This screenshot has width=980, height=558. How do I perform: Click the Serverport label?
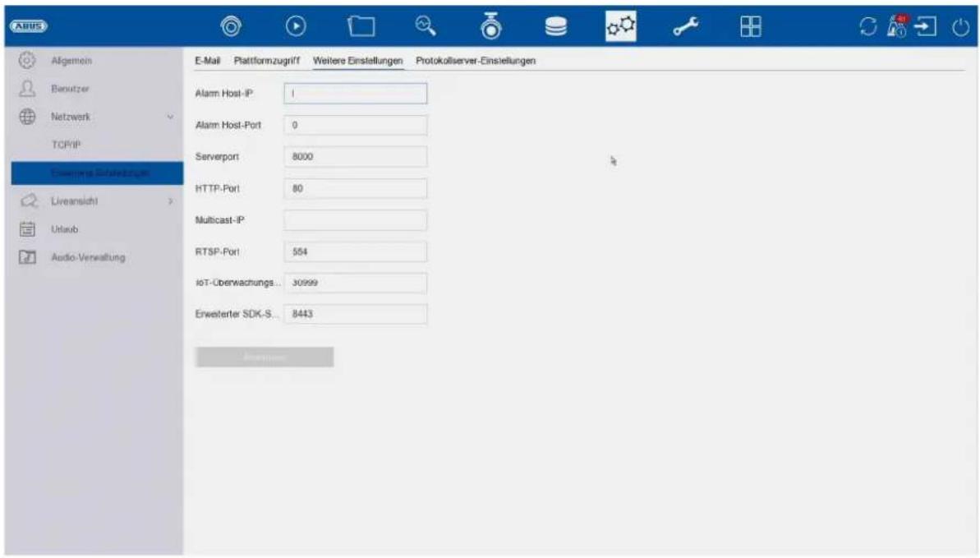click(217, 156)
